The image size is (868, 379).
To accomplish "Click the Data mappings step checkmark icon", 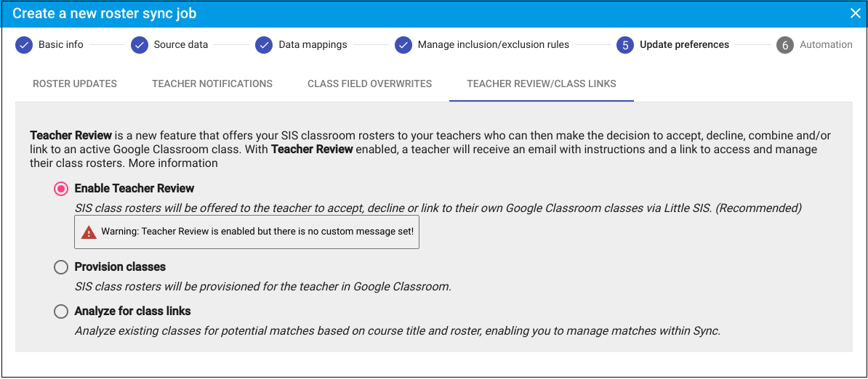I will tap(264, 45).
